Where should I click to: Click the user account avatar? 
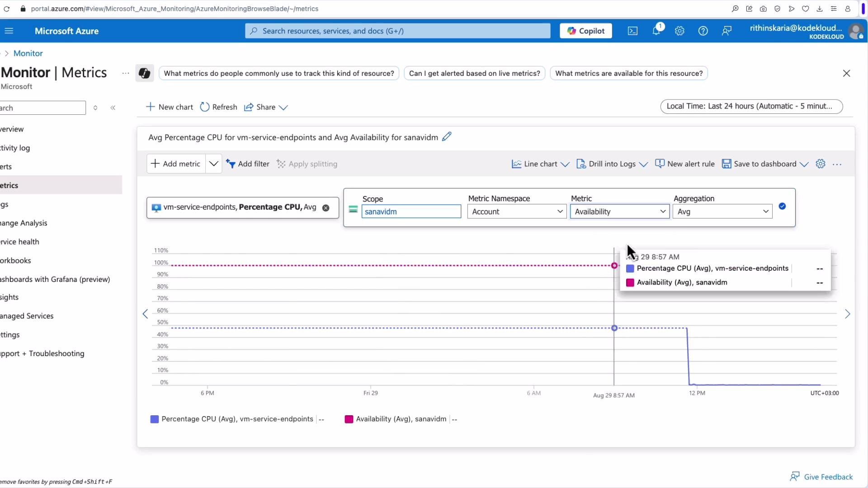coord(856,31)
